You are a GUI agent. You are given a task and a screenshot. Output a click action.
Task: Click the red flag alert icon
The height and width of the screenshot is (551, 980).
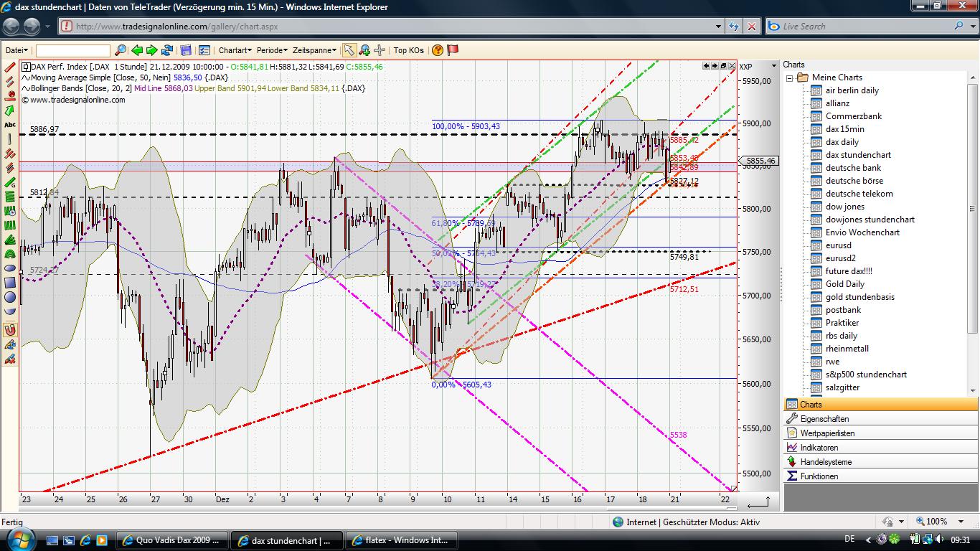click(453, 50)
